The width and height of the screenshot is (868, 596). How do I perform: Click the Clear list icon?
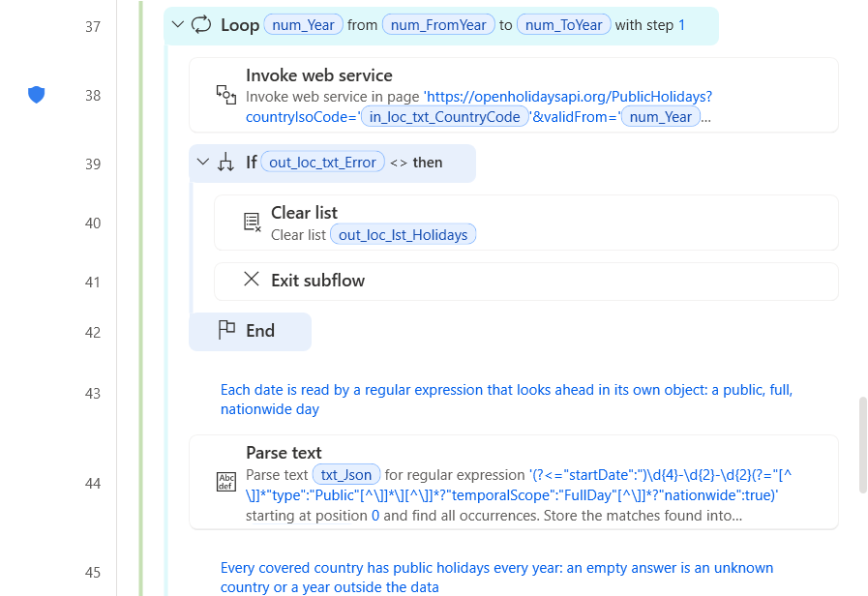(x=252, y=222)
